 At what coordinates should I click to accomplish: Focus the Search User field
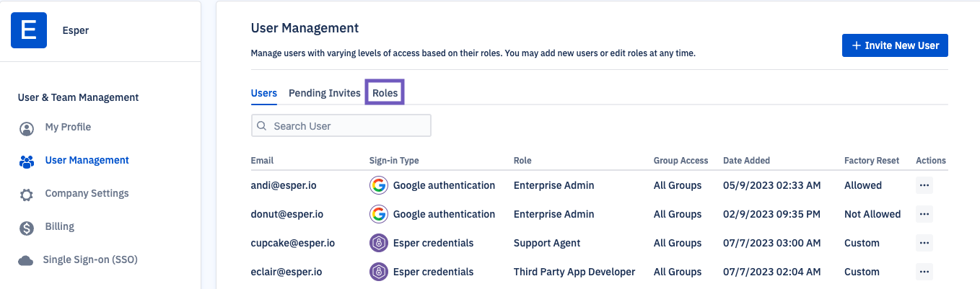pos(341,125)
